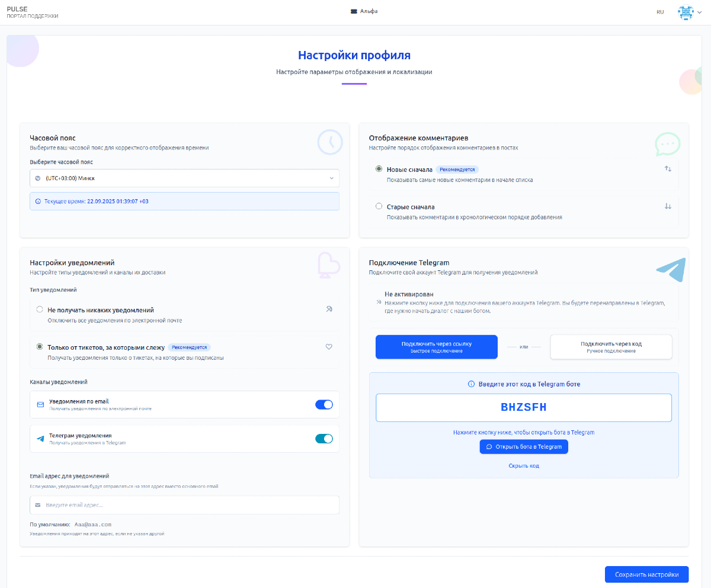This screenshot has height=588, width=711.
Task: Open the (UTC+03:00) Минск timezone dropdown
Action: coord(184,178)
